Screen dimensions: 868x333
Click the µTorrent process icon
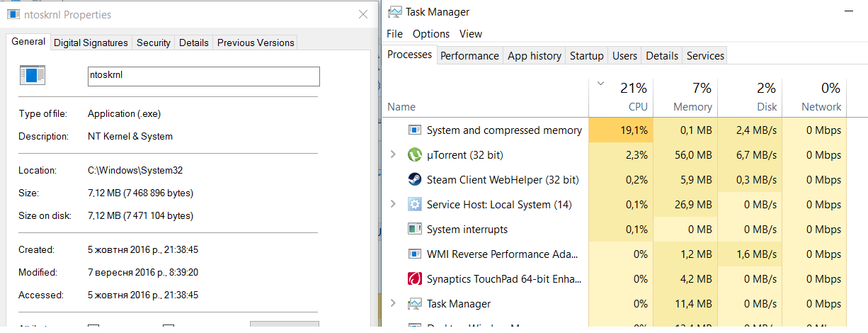415,155
